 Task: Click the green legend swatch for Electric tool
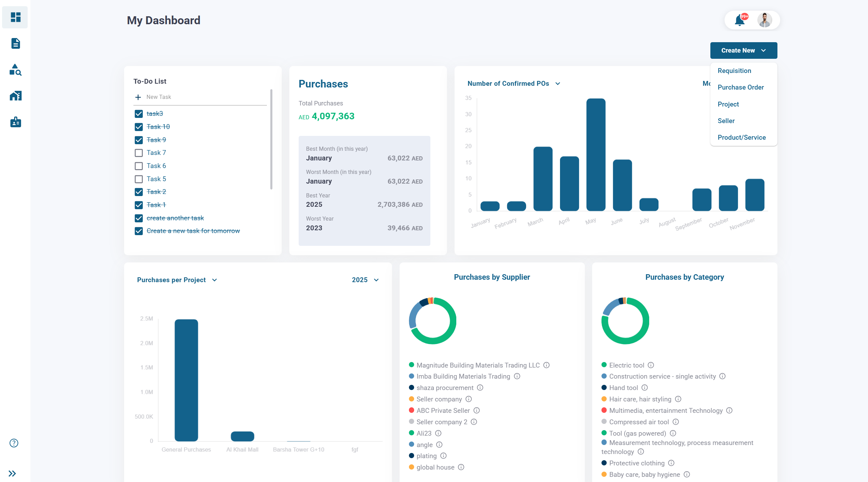(604, 365)
